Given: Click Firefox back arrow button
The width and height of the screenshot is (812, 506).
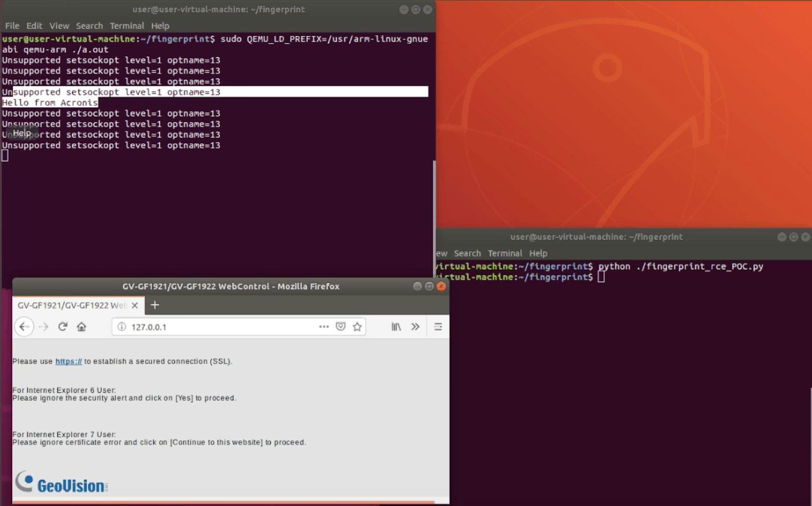Looking at the screenshot, I should click(x=24, y=327).
